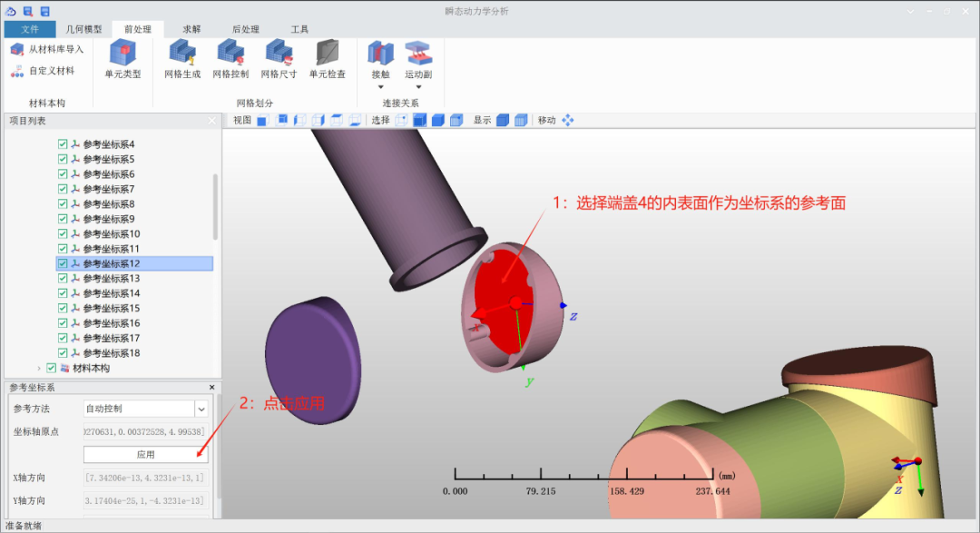
Task: Close the 项目列表 panel
Action: 211,121
